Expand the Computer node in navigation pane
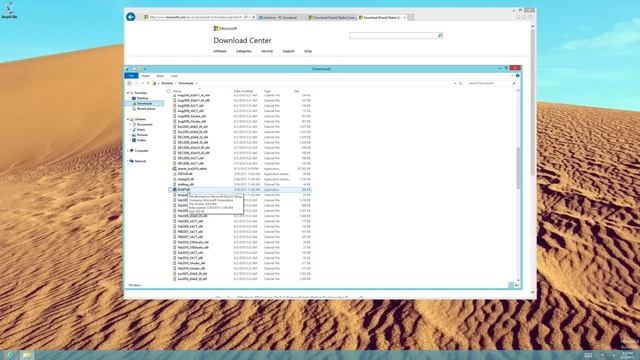The height and width of the screenshot is (360, 640). click(127, 151)
